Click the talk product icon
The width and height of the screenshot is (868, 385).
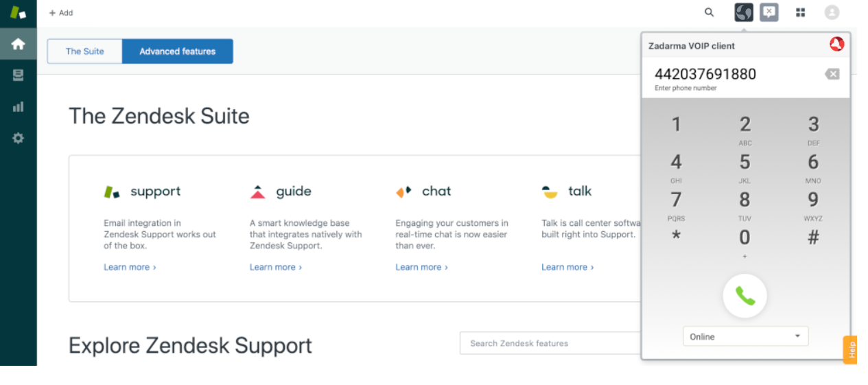(x=550, y=192)
